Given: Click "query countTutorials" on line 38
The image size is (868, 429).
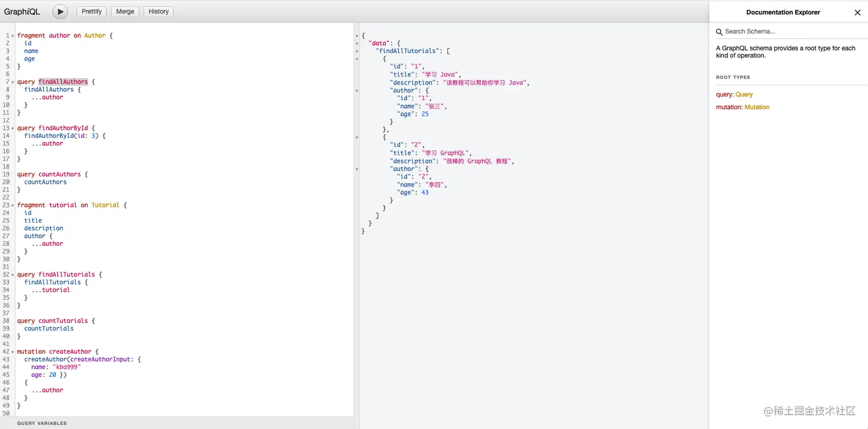Looking at the screenshot, I should [53, 321].
